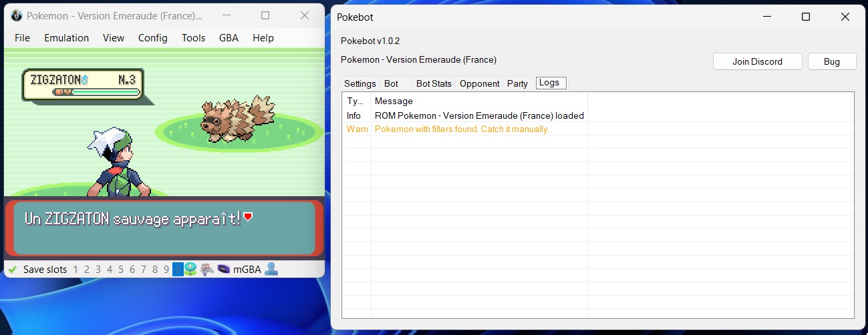Click the ROM name label in Pokebot

(x=418, y=60)
